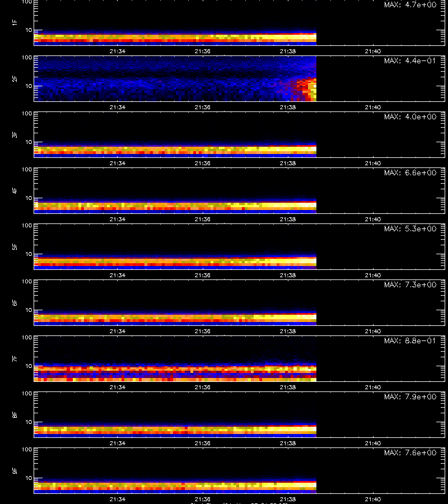Select the 'MAX: 5.3e+00' readout
Image resolution: width=448 pixels, height=504 pixels.
410,228
